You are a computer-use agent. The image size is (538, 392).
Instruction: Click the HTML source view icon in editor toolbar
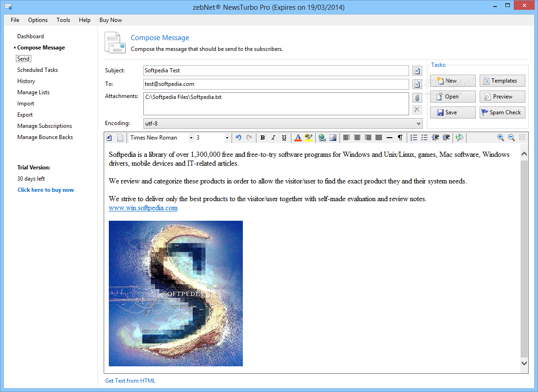109,138
